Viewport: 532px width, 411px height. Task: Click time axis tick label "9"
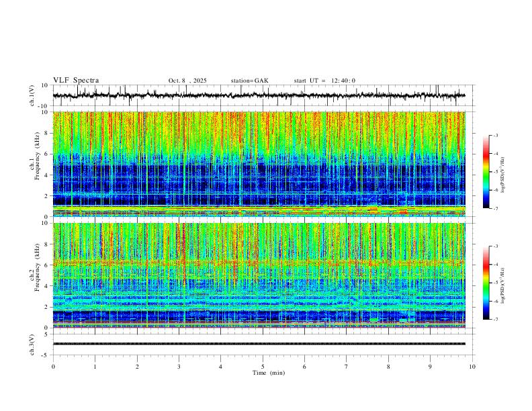click(430, 367)
